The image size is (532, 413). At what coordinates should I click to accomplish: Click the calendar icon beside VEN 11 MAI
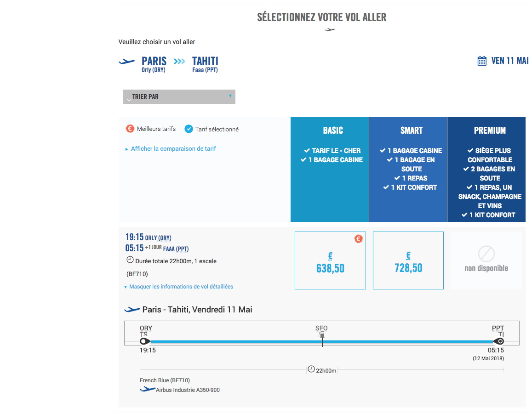pyautogui.click(x=482, y=61)
